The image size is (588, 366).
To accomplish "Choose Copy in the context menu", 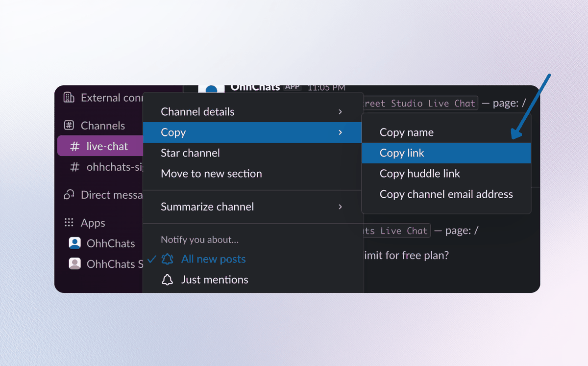I will click(x=253, y=132).
